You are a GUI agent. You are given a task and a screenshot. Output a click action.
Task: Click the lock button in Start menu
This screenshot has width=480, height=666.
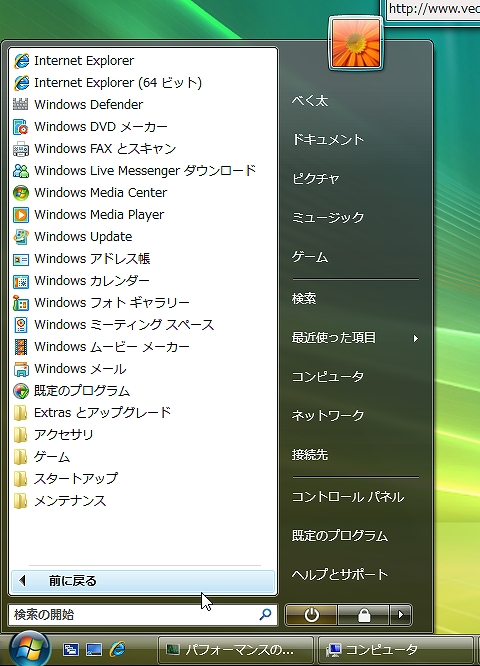coord(364,615)
